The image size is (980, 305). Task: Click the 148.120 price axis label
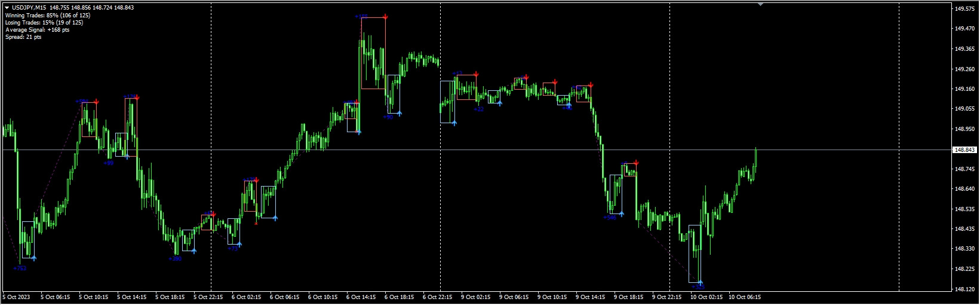pyautogui.click(x=965, y=289)
